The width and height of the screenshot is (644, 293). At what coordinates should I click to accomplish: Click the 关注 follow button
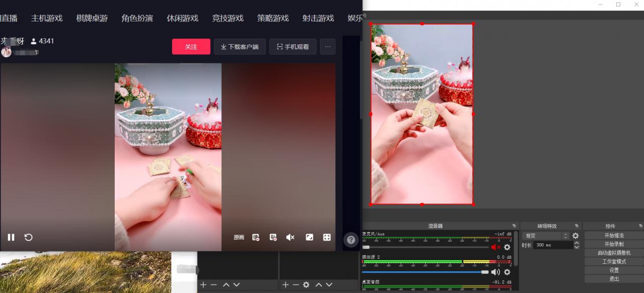coord(191,46)
